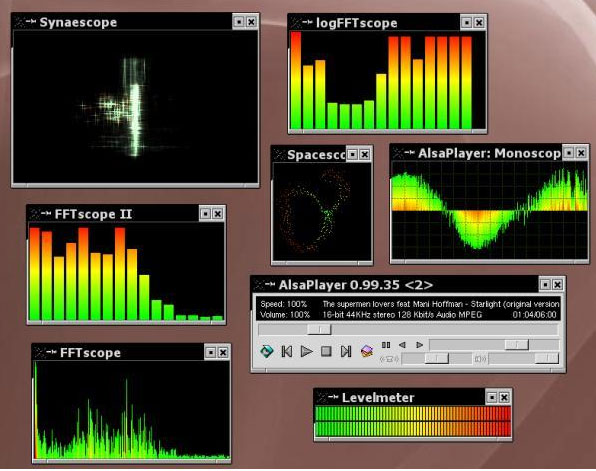Click the FFTscope II spectrum bars display
Viewport: 596px width, 471px height.
[126, 271]
